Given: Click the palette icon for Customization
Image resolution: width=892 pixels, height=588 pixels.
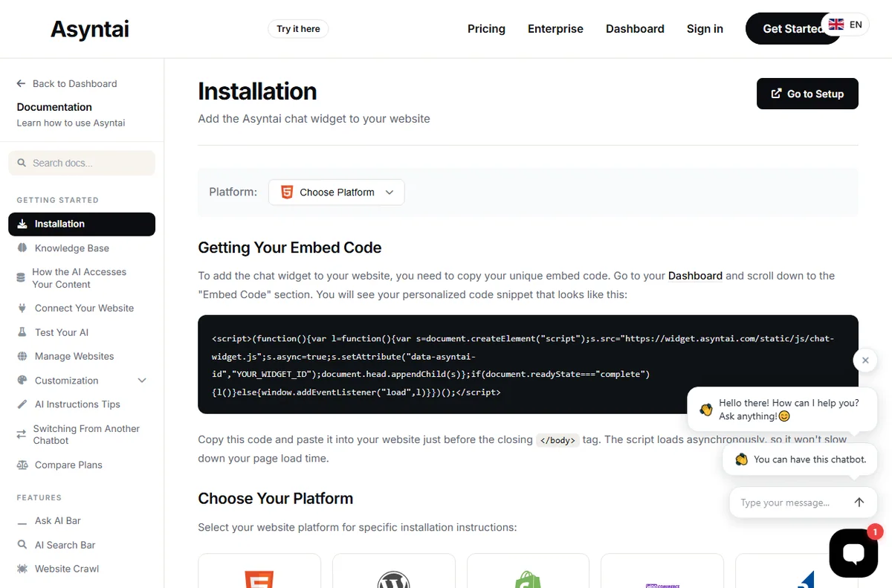Looking at the screenshot, I should 22,381.
